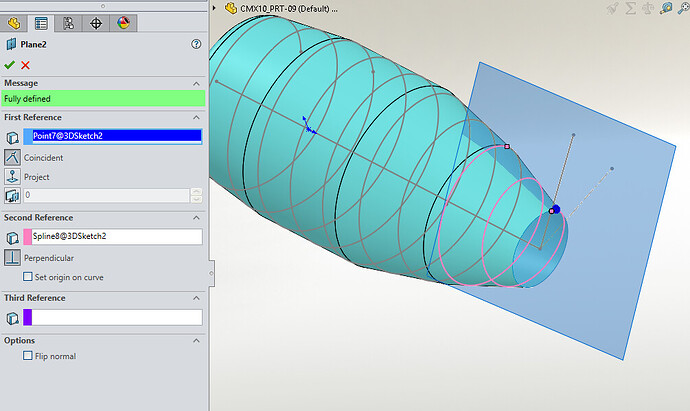690x411 pixels.
Task: Open help for the Plane2 property manager
Action: pos(196,44)
